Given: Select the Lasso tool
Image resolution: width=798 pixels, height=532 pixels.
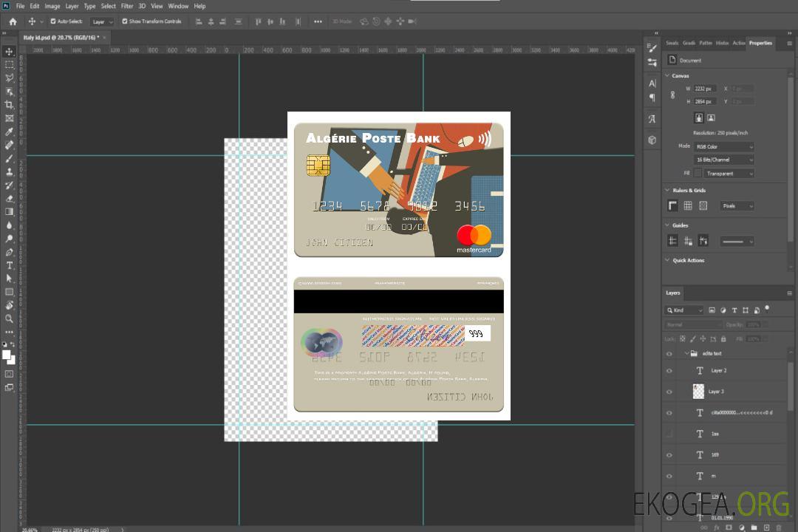Looking at the screenshot, I should (x=9, y=78).
